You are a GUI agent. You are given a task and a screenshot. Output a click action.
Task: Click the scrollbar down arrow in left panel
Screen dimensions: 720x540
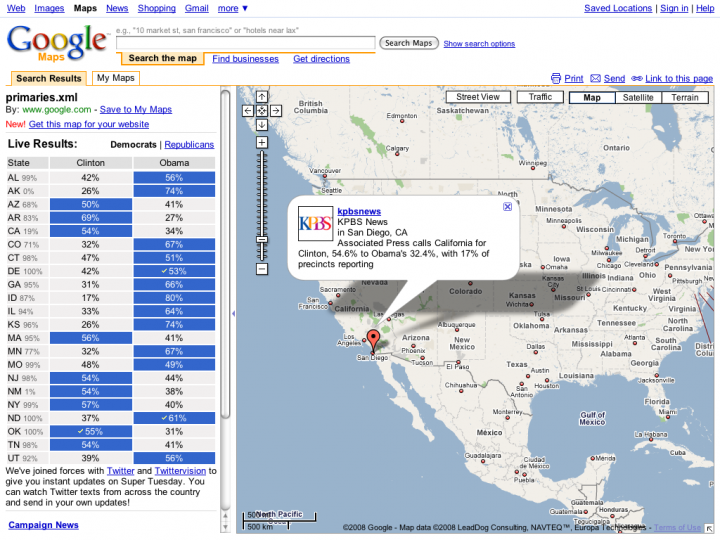225,528
